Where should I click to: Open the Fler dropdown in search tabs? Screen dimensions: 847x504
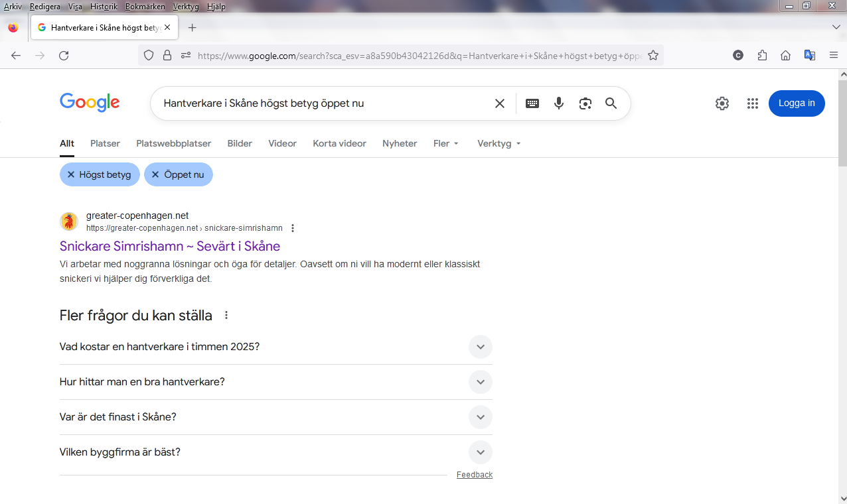(x=446, y=143)
